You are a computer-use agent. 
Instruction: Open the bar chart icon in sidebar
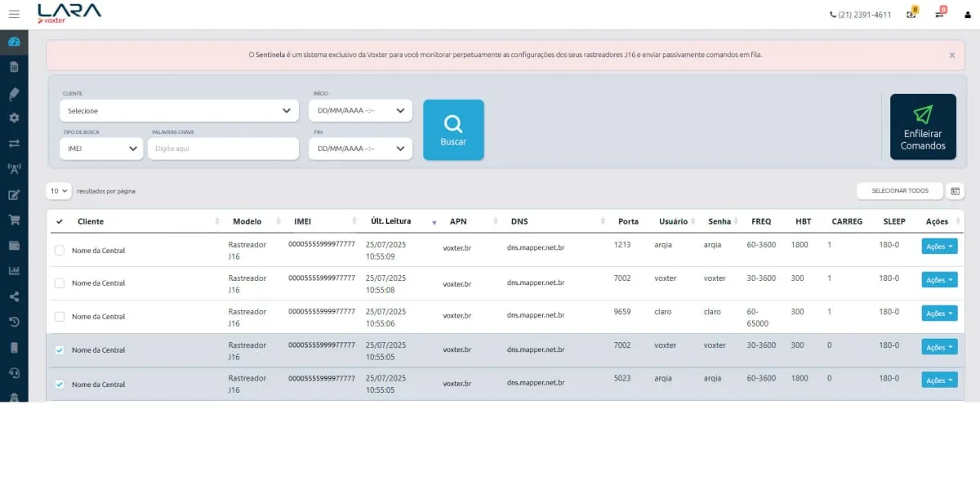[14, 270]
